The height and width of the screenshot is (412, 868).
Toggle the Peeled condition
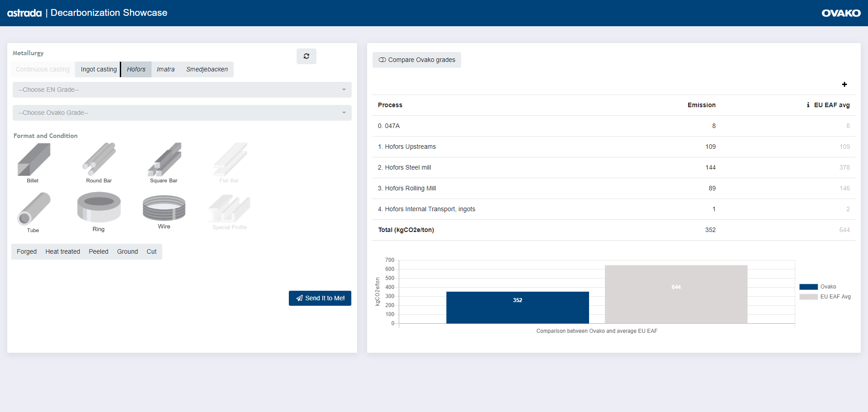(99, 251)
